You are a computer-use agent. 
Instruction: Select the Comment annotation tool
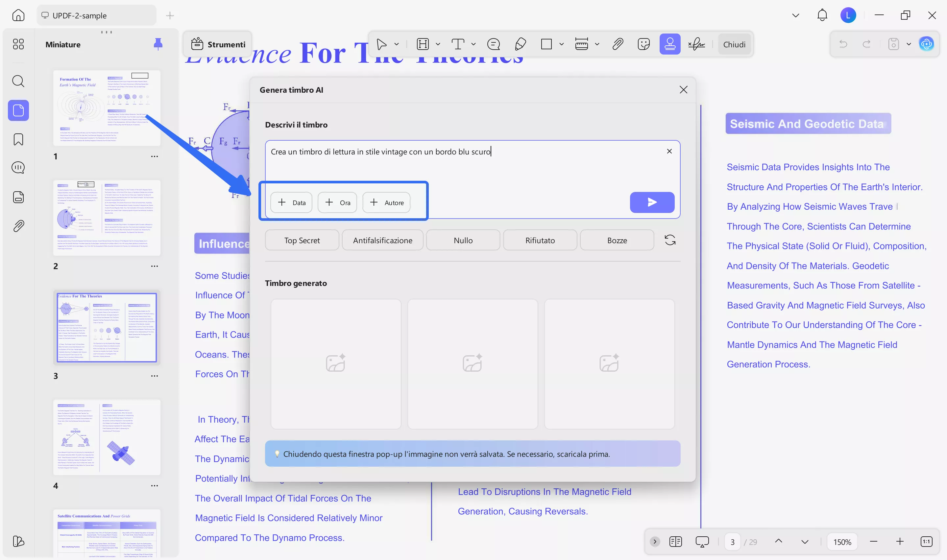pos(494,44)
